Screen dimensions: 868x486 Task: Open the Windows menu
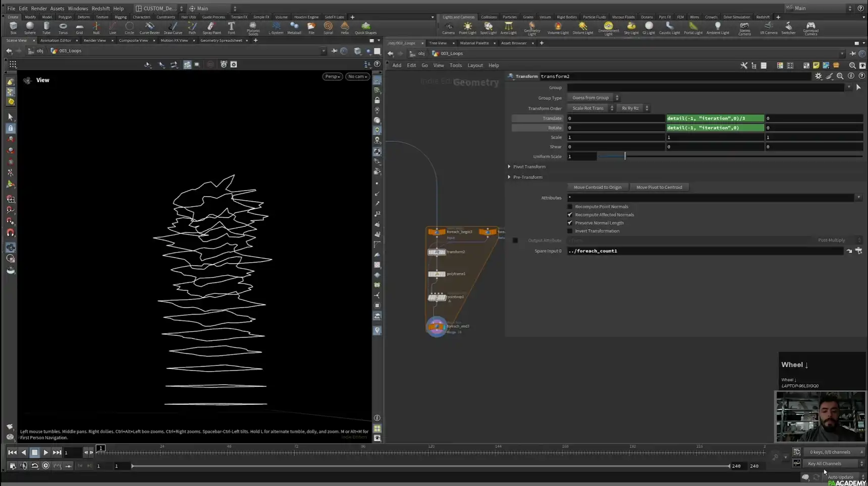[78, 8]
